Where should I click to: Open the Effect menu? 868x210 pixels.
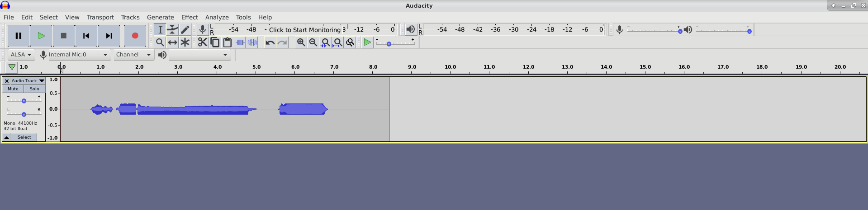click(x=190, y=17)
